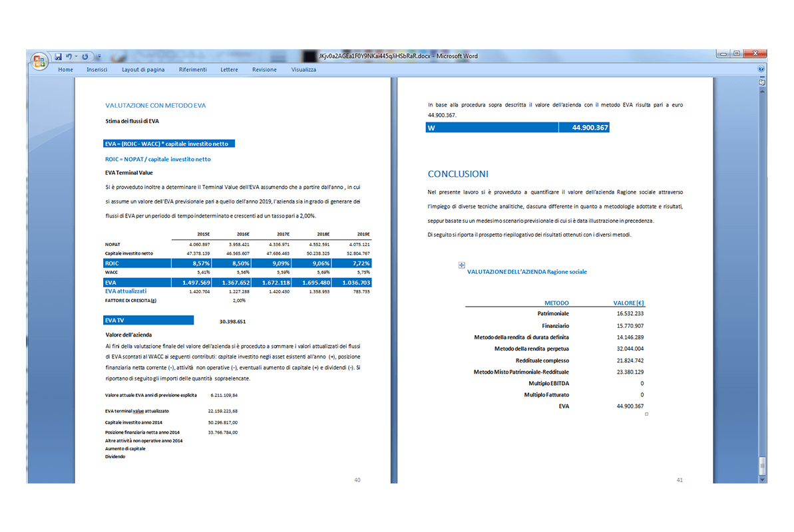Open Customize Quick Access Toolbar dropdown
The width and height of the screenshot is (794, 532).
(x=99, y=57)
